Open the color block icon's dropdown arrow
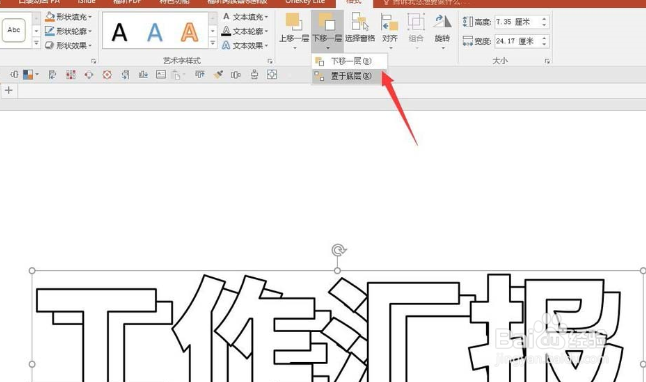The height and width of the screenshot is (382, 646). (x=37, y=75)
